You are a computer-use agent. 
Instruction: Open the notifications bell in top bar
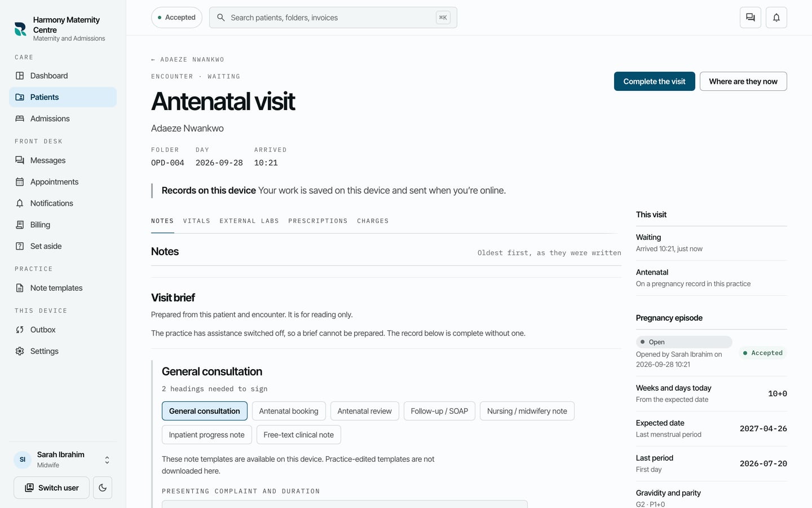[776, 17]
